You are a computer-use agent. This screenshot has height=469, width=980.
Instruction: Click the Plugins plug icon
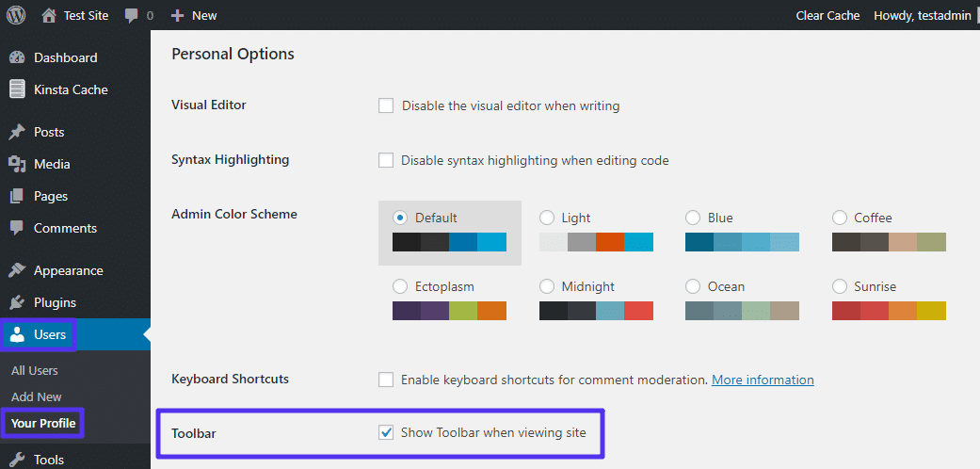17,302
